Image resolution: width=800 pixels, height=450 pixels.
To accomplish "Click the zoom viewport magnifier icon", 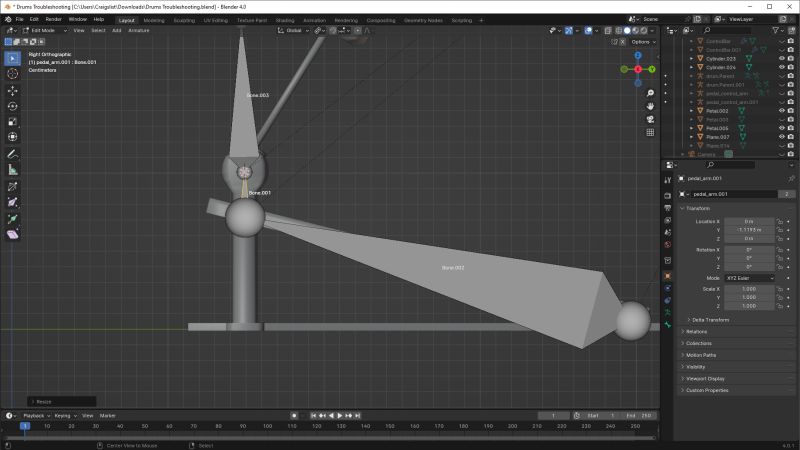I will pyautogui.click(x=650, y=93).
